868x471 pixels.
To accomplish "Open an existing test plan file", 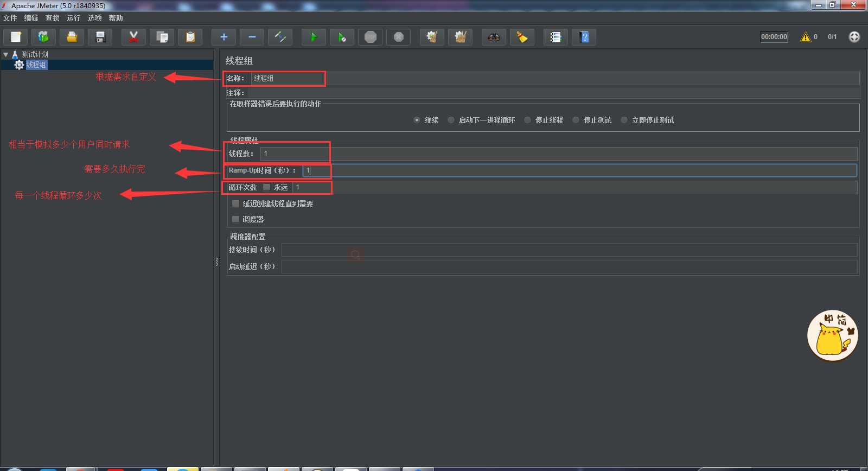I will [x=72, y=37].
